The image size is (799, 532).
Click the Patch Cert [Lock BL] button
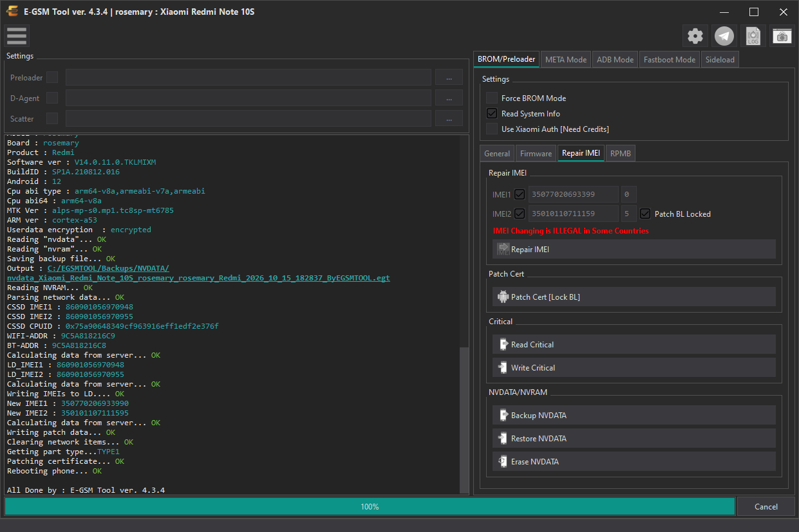[x=634, y=297]
